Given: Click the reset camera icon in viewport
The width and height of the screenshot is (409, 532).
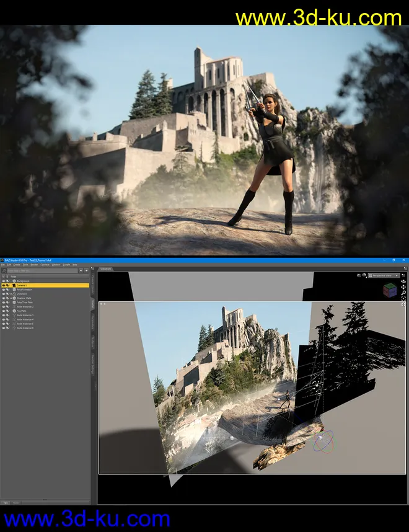Looking at the screenshot, I should (x=403, y=304).
